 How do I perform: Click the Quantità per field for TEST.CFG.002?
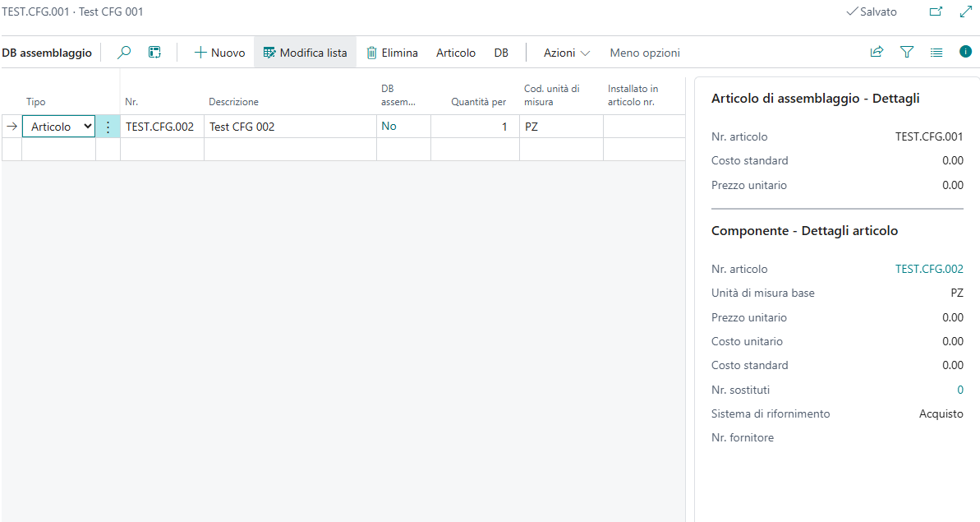pos(475,127)
